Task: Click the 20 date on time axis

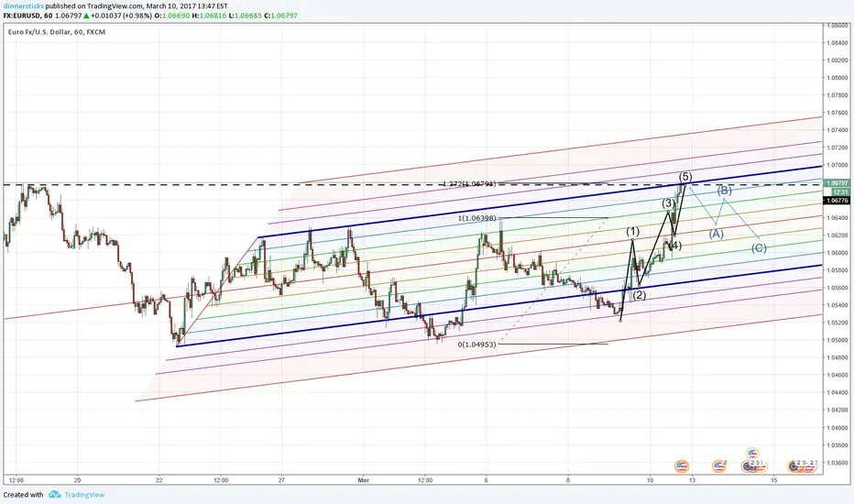Action: point(77,480)
